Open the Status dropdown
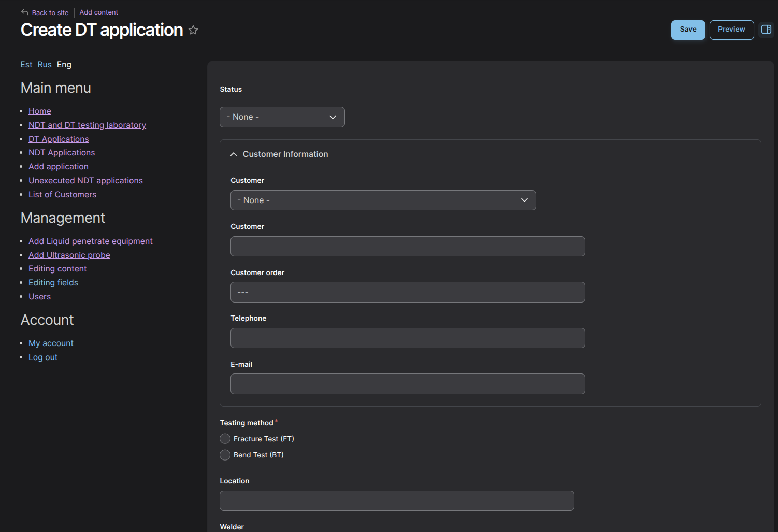Viewport: 778px width, 532px height. click(282, 117)
